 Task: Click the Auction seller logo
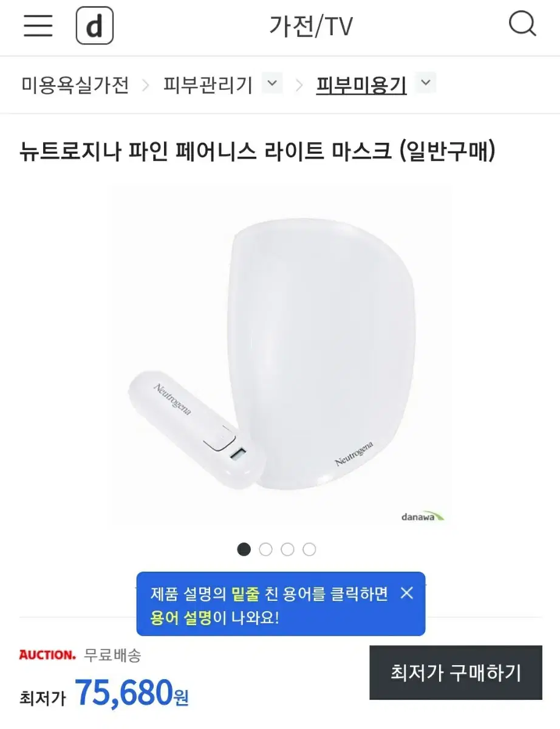47,655
